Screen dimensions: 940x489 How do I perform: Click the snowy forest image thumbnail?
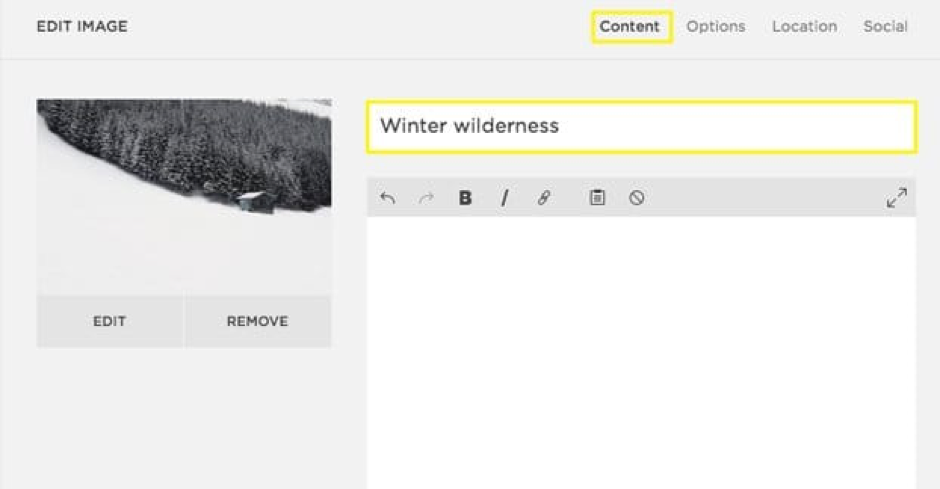pos(184,197)
